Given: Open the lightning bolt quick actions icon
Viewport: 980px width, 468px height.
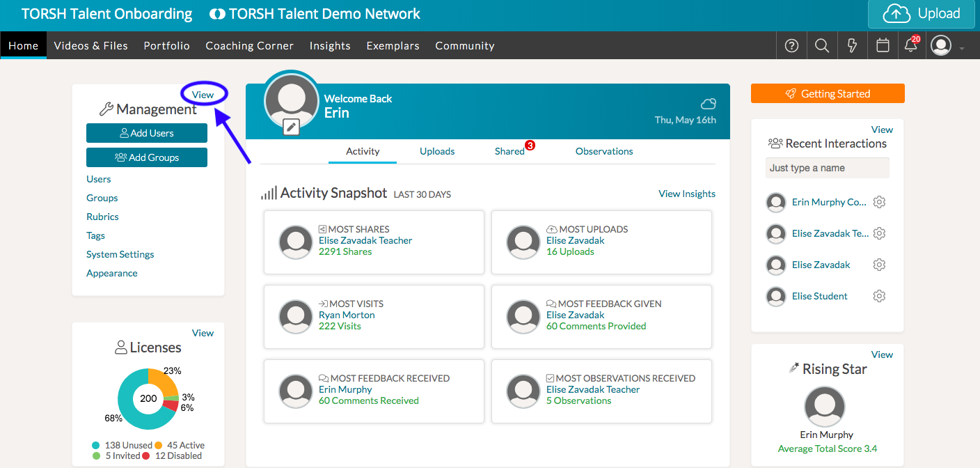Looking at the screenshot, I should 852,46.
